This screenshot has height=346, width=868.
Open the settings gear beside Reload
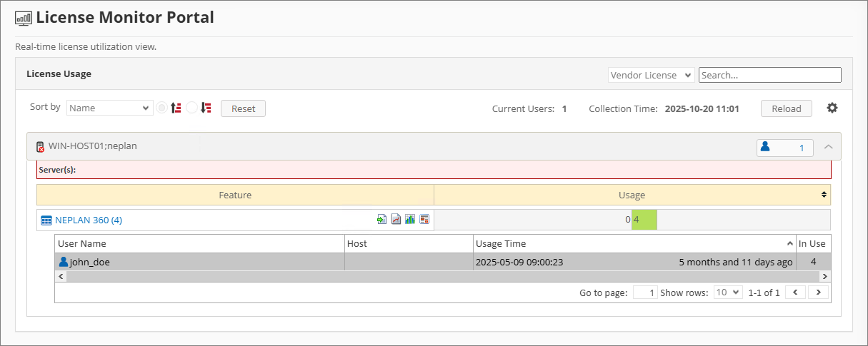point(832,108)
